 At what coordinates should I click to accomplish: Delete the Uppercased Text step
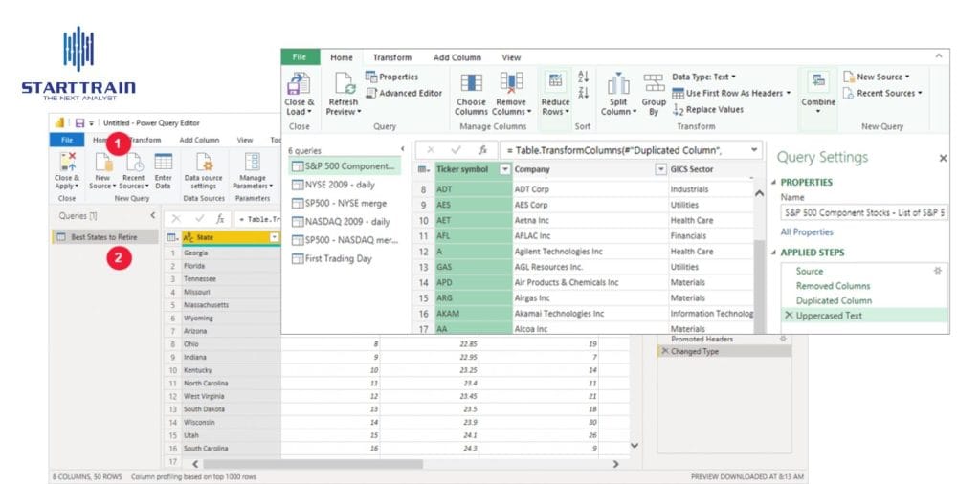[x=789, y=316]
